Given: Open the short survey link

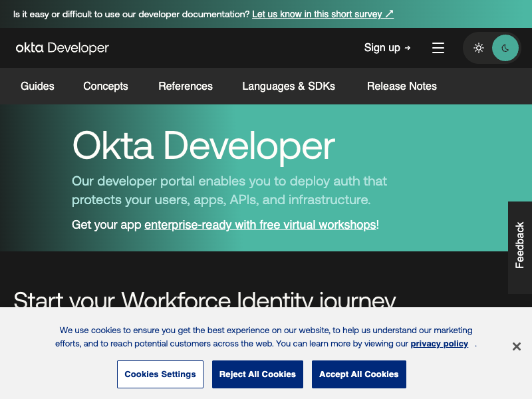Looking at the screenshot, I should click(x=323, y=14).
